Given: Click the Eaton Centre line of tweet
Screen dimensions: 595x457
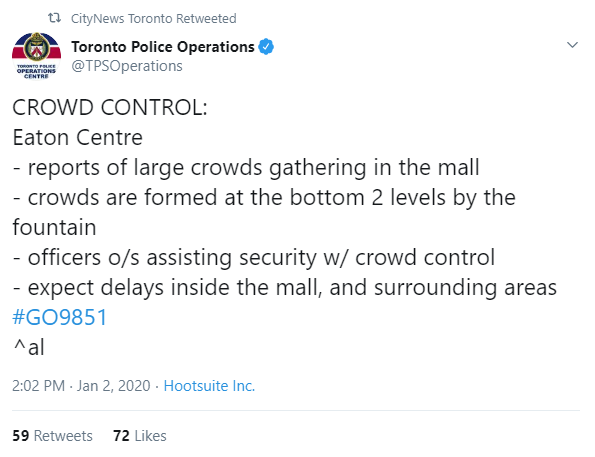Looking at the screenshot, I should [x=77, y=137].
